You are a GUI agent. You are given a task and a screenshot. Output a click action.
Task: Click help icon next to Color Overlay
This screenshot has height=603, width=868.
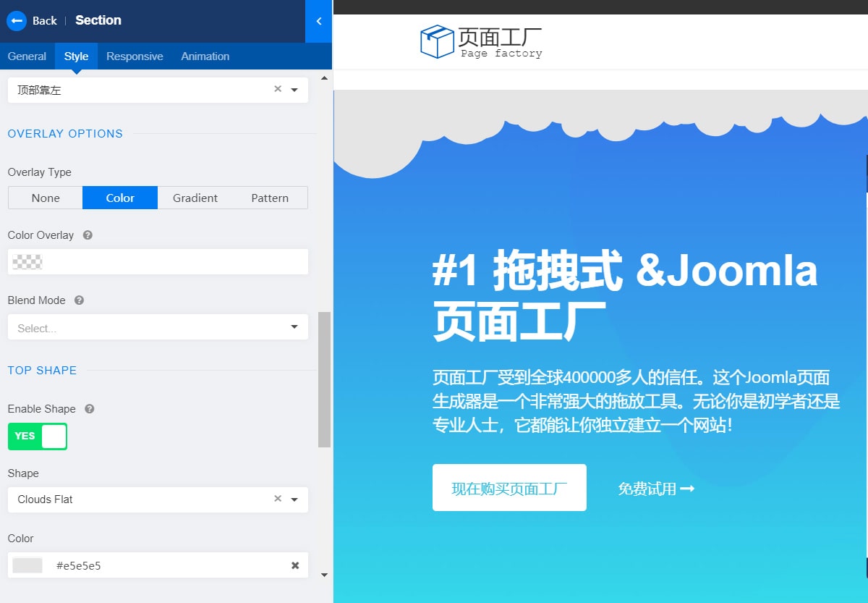(x=88, y=235)
